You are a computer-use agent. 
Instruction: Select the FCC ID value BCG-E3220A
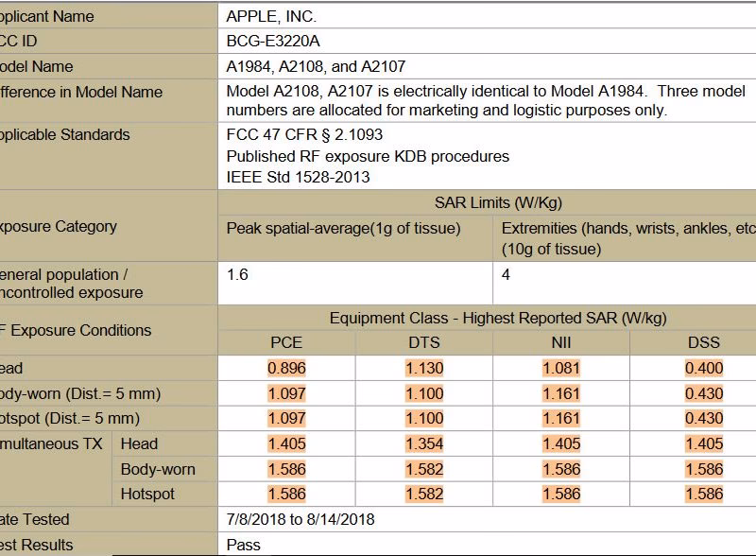tap(269, 42)
